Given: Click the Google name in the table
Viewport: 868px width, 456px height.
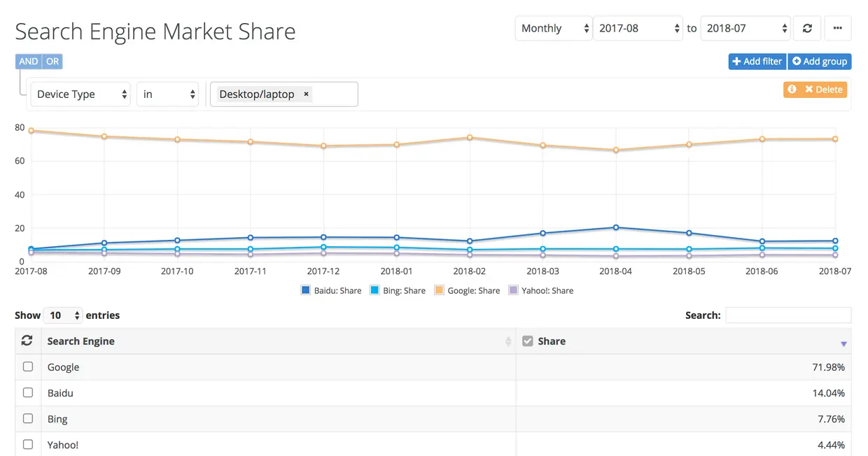Looking at the screenshot, I should (63, 367).
